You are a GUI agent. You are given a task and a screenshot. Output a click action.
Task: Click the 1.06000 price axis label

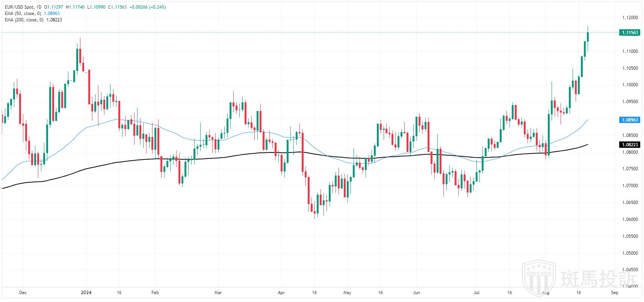pyautogui.click(x=629, y=219)
